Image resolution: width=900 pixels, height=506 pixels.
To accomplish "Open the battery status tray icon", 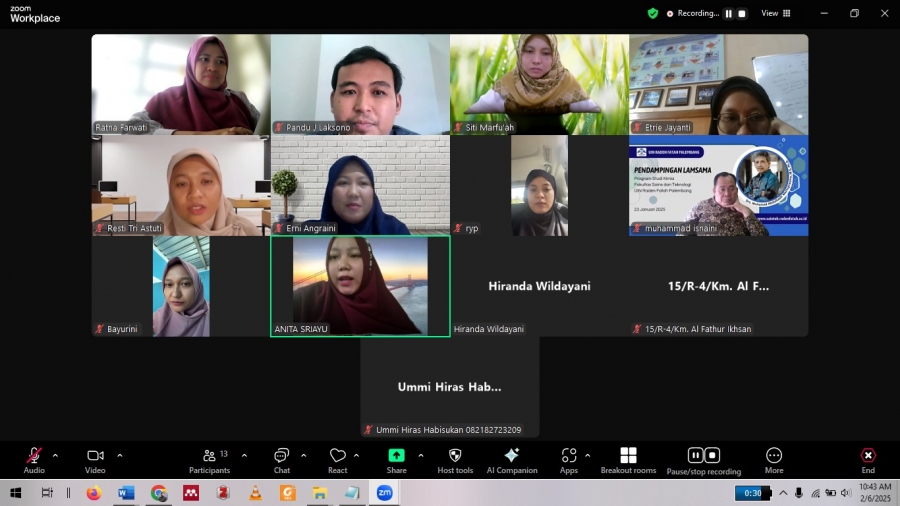I will point(831,493).
